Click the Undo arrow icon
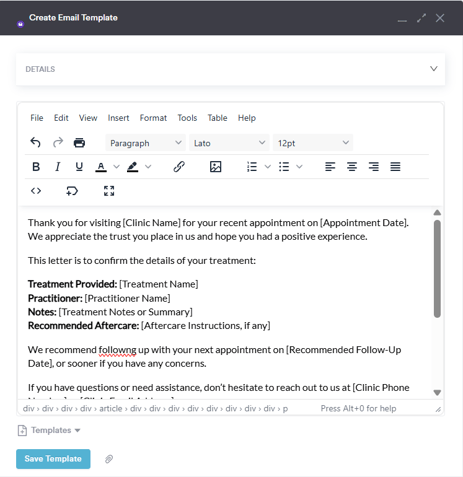Image resolution: width=463 pixels, height=477 pixels. [35, 143]
